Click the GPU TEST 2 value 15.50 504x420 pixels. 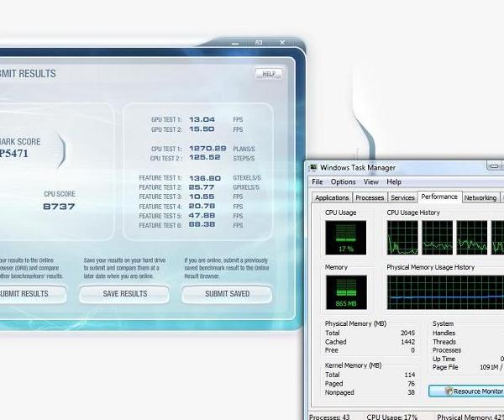pyautogui.click(x=202, y=129)
